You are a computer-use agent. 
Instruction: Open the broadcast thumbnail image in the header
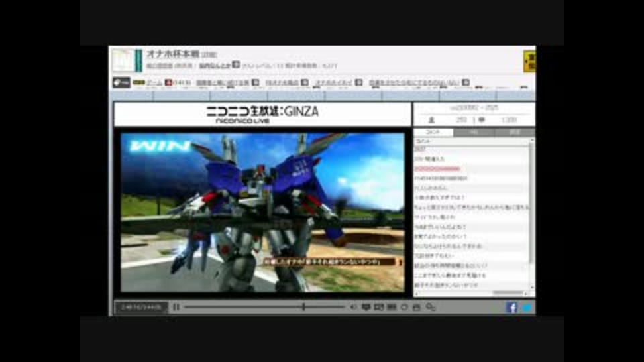coord(122,60)
